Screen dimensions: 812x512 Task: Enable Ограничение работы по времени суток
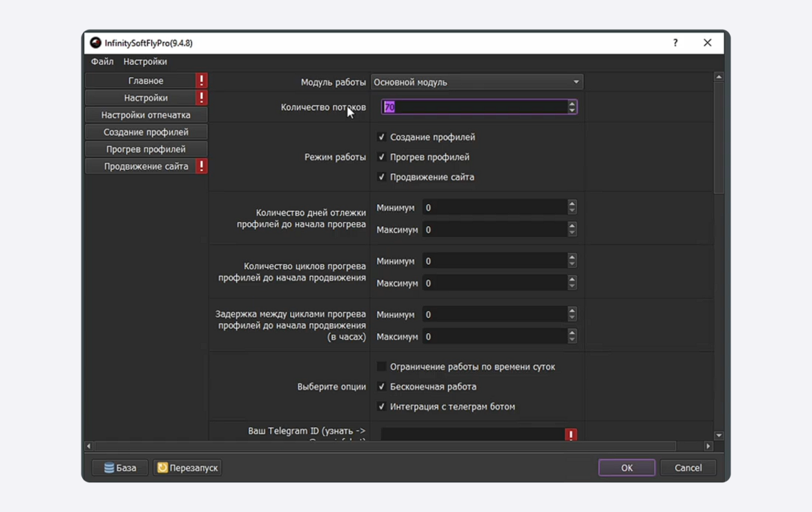click(382, 367)
